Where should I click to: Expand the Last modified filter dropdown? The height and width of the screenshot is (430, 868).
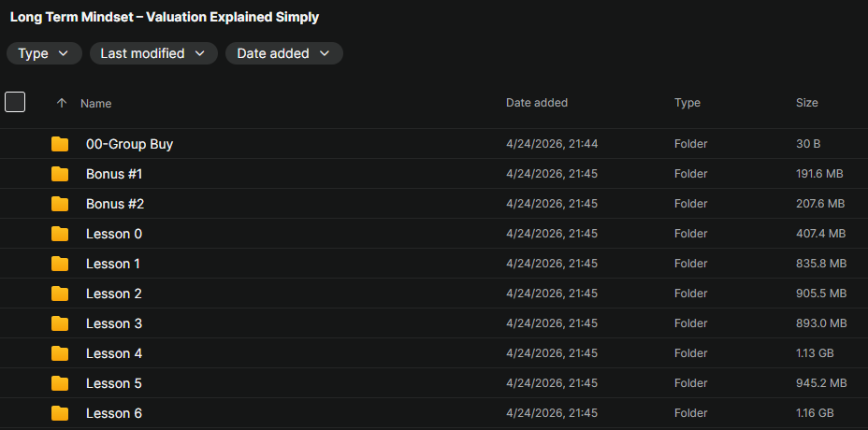point(153,53)
